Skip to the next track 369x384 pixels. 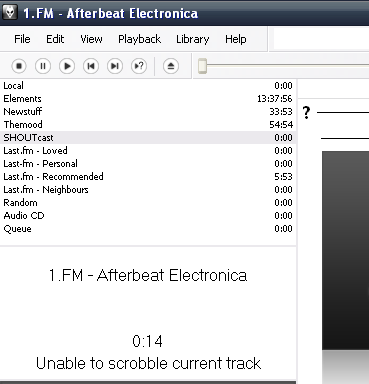(x=115, y=66)
